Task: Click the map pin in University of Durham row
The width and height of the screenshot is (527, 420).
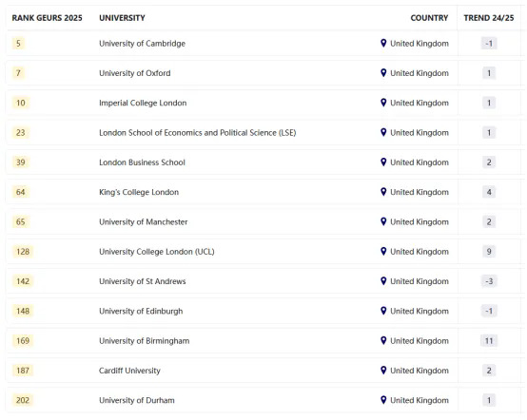Action: (383, 400)
